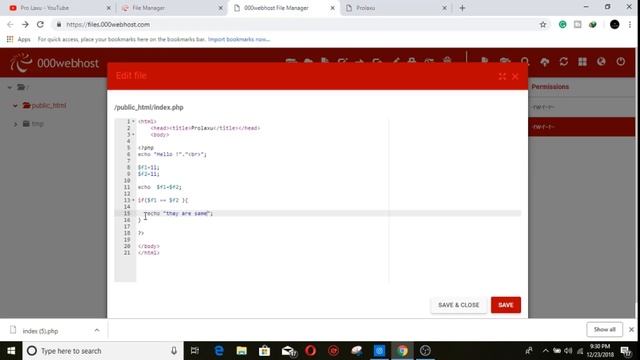Reload the page with browser reload icon
Viewport: 640px width, 360px height.
tap(40, 24)
